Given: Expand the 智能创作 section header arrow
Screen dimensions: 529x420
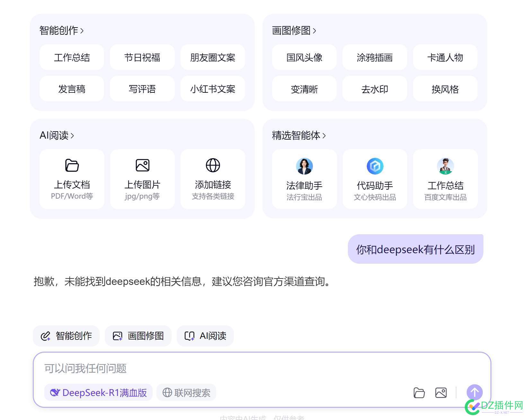Looking at the screenshot, I should 82,31.
